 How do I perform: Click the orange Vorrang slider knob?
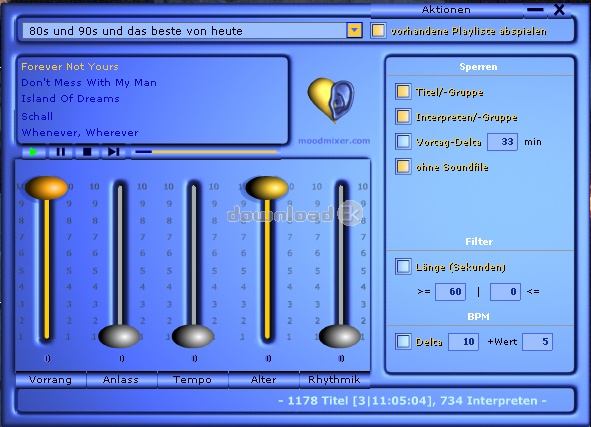[x=46, y=187]
